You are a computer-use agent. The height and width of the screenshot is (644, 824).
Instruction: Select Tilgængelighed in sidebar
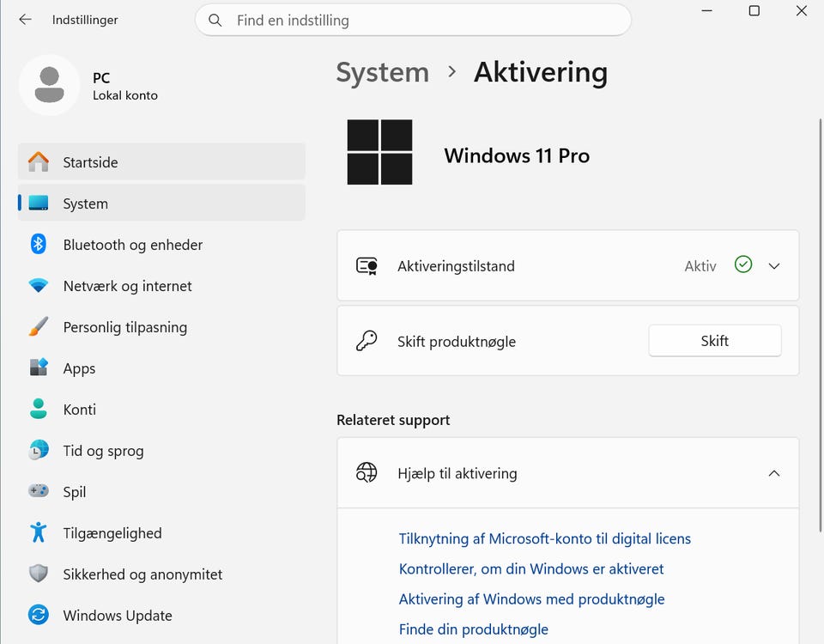pos(161,532)
